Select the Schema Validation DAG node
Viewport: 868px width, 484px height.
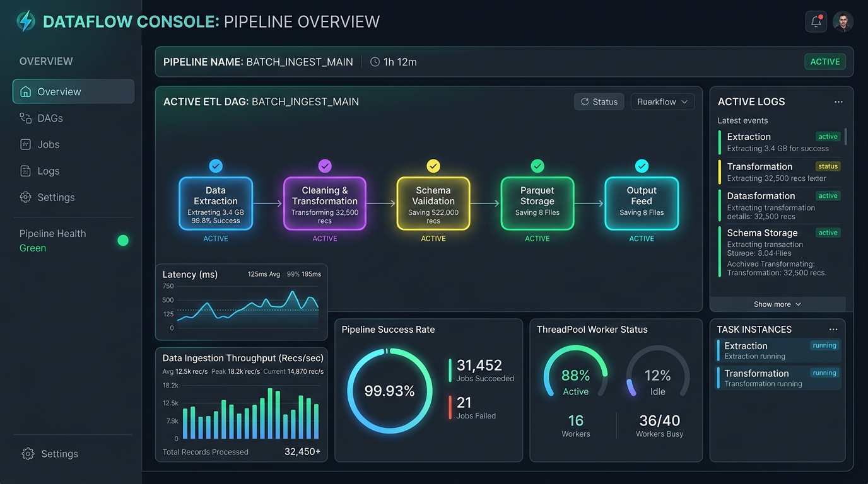point(433,204)
